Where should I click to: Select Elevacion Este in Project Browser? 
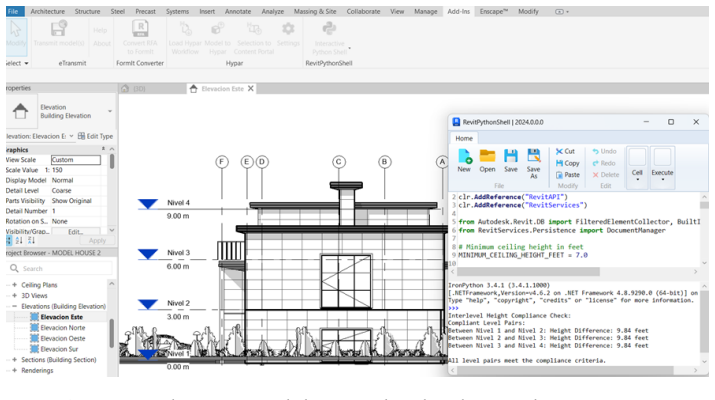click(61, 317)
